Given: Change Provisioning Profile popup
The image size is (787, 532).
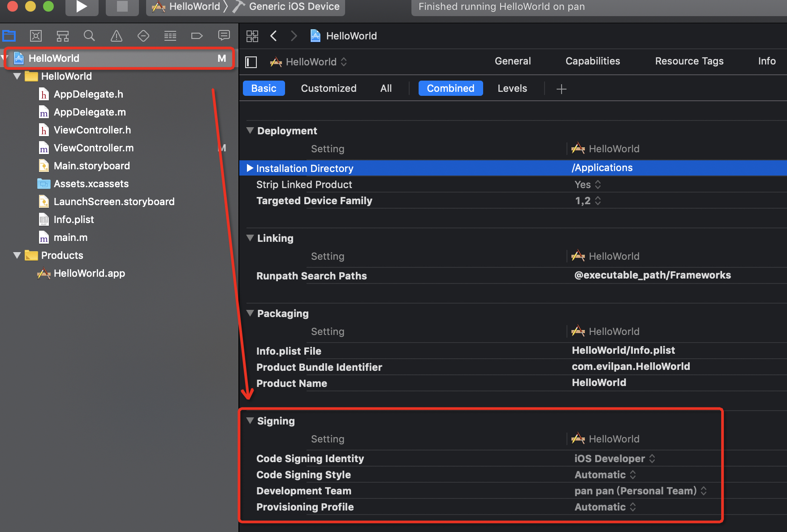Looking at the screenshot, I should [x=605, y=507].
